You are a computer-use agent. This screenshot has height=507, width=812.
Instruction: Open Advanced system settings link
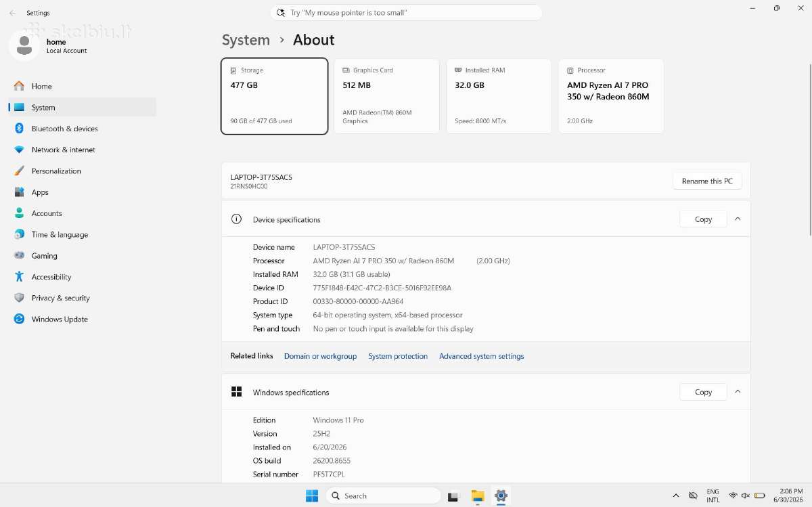[x=482, y=356]
